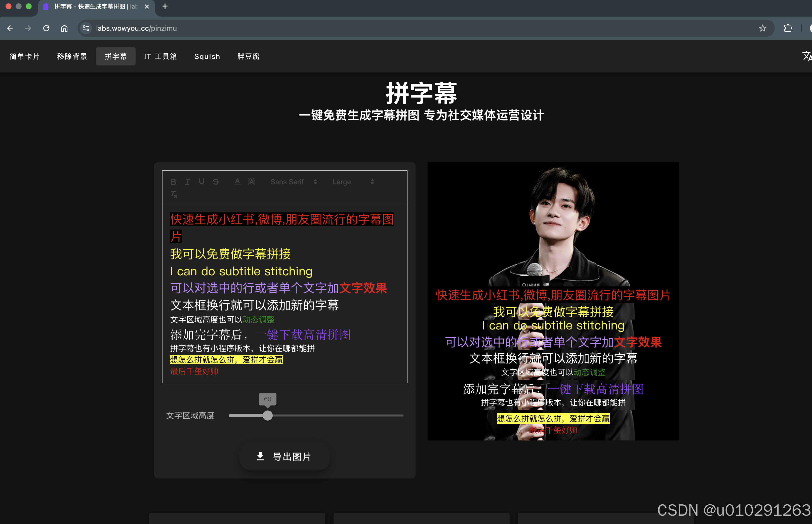The width and height of the screenshot is (812, 524).
Task: Open the text color picker
Action: click(x=237, y=182)
